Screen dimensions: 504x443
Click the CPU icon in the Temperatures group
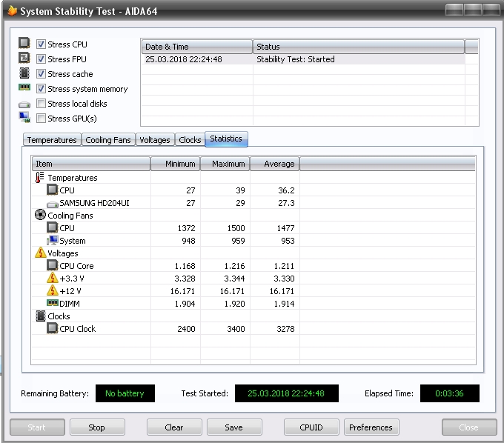coord(52,190)
